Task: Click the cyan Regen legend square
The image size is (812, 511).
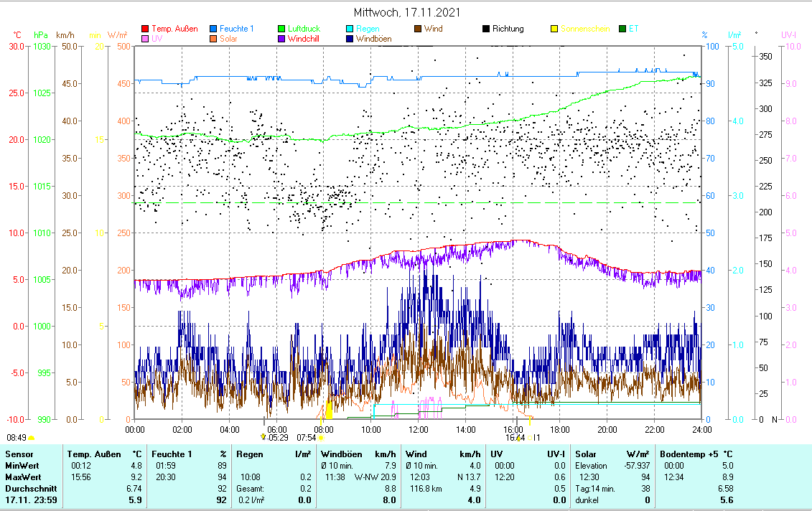Action: point(350,29)
